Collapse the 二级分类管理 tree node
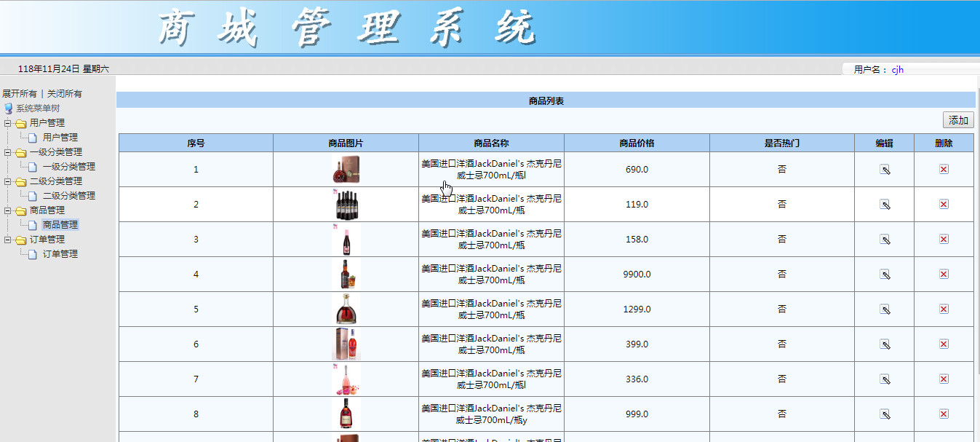Image resolution: width=980 pixels, height=442 pixels. pos(7,181)
